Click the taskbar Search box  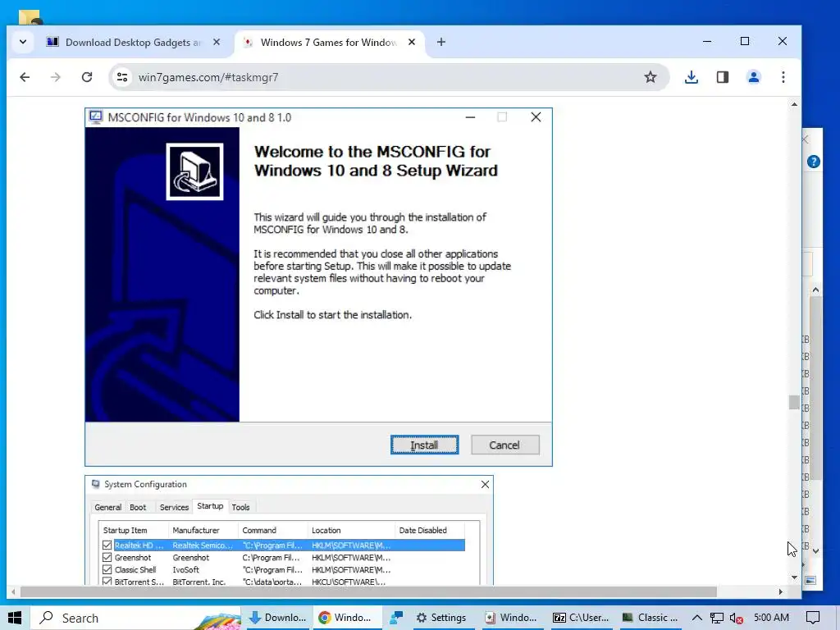pos(135,619)
